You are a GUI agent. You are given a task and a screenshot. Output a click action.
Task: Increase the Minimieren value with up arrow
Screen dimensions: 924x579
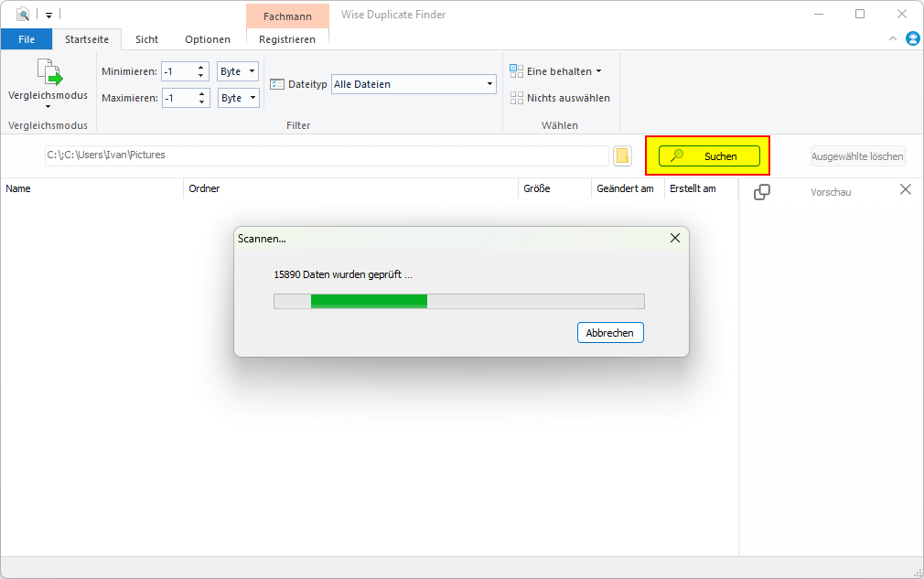click(201, 67)
